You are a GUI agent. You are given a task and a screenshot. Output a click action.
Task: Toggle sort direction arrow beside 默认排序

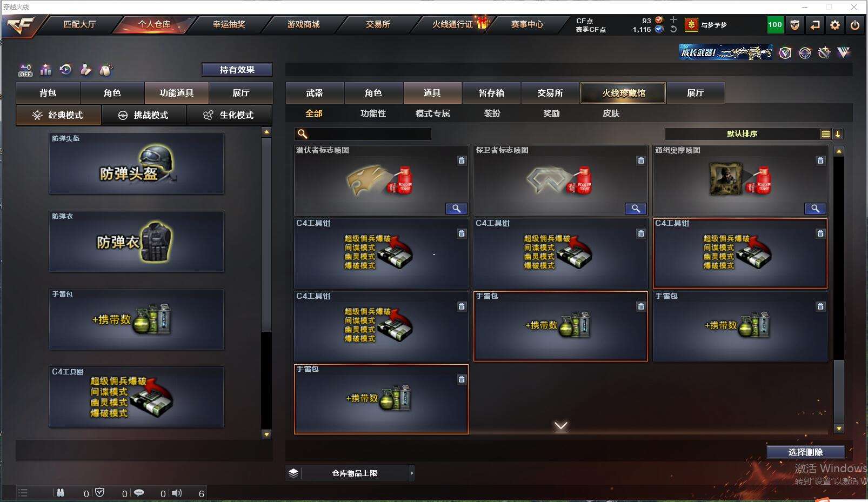pos(838,134)
